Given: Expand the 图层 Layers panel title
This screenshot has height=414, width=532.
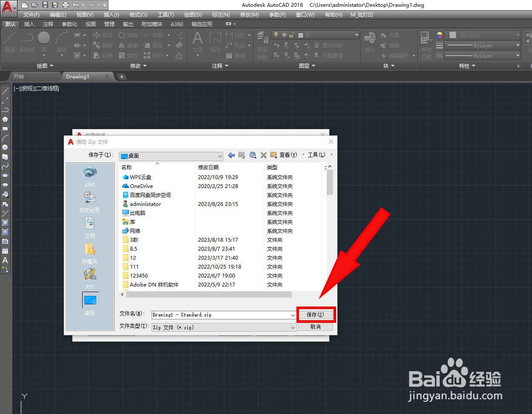Looking at the screenshot, I should coord(307,66).
